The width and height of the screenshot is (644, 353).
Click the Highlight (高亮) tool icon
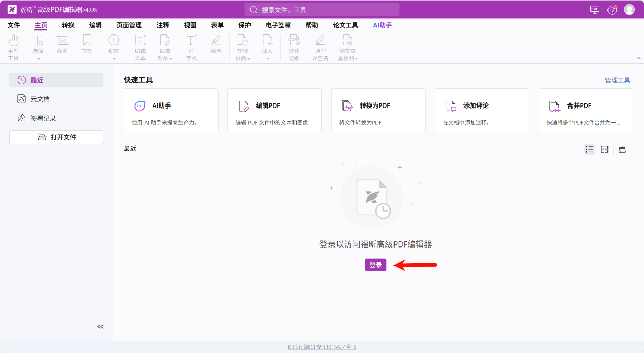(216, 41)
